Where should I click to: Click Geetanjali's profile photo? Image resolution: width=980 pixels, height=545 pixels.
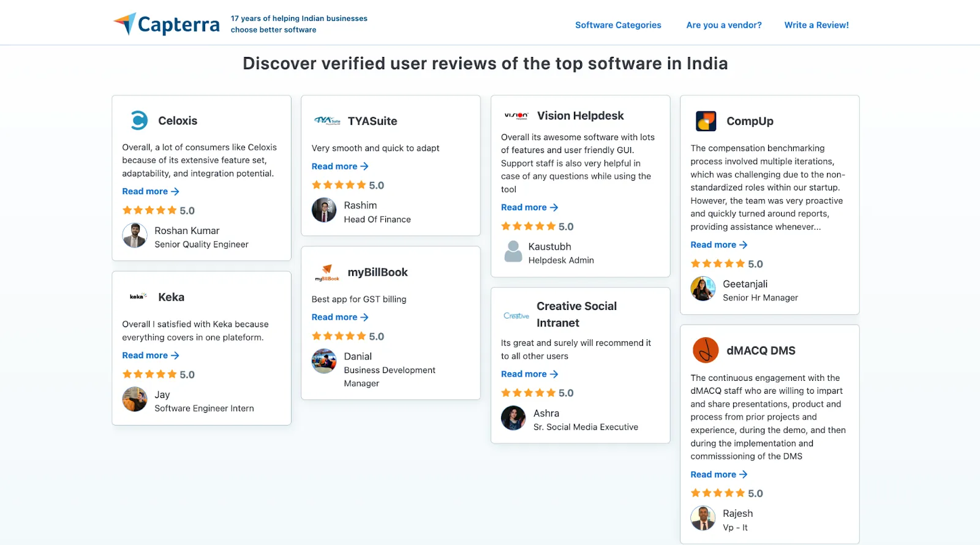(x=703, y=288)
